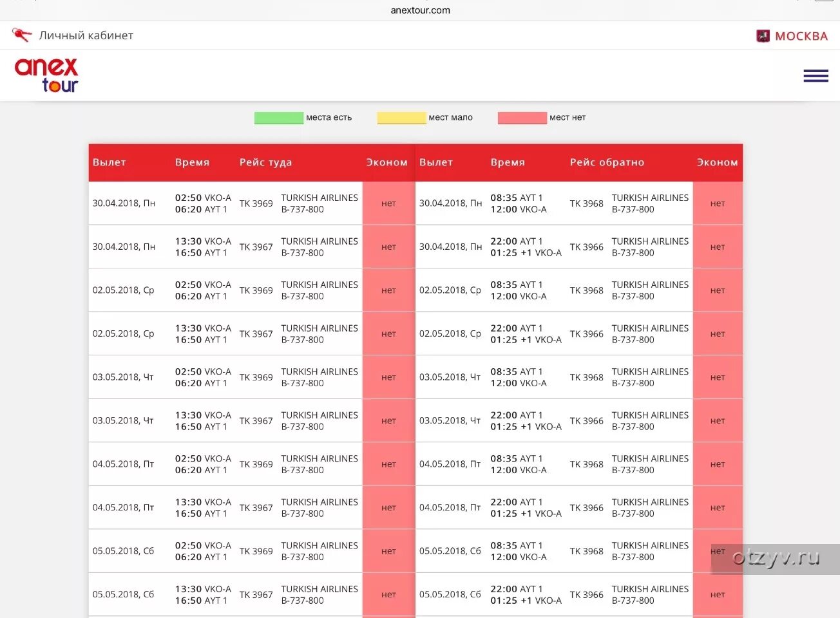Click flight TK 3968 on 03.05.2018 row

pyautogui.click(x=587, y=377)
